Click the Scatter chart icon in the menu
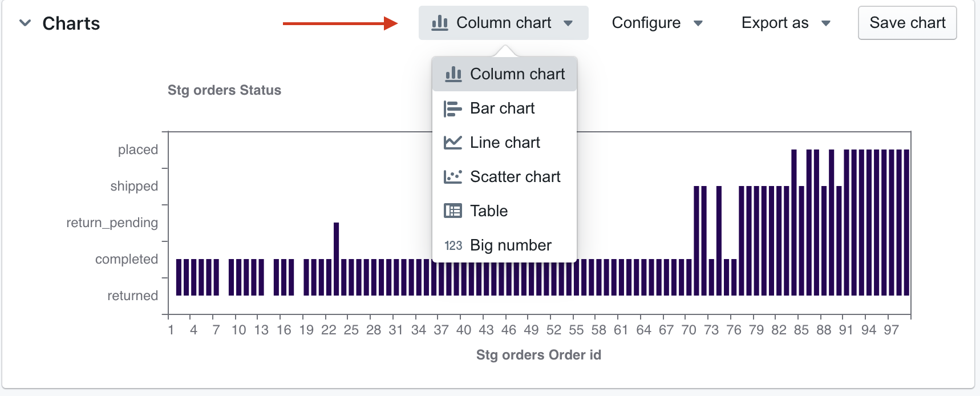 click(452, 177)
